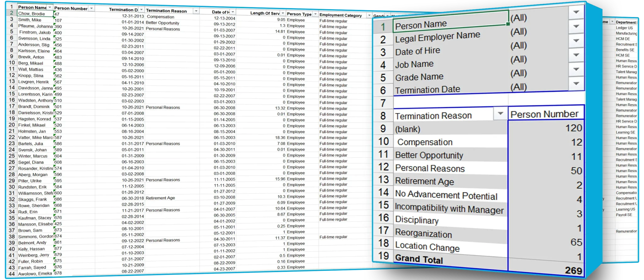Expand the Termination Reason column header filter
644x280 pixels.
click(196, 11)
